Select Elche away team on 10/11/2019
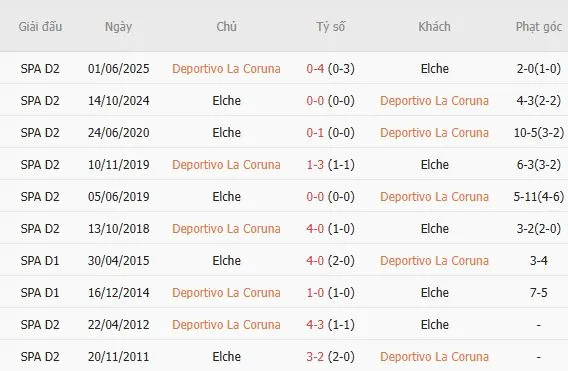The image size is (568, 371). 435,165
